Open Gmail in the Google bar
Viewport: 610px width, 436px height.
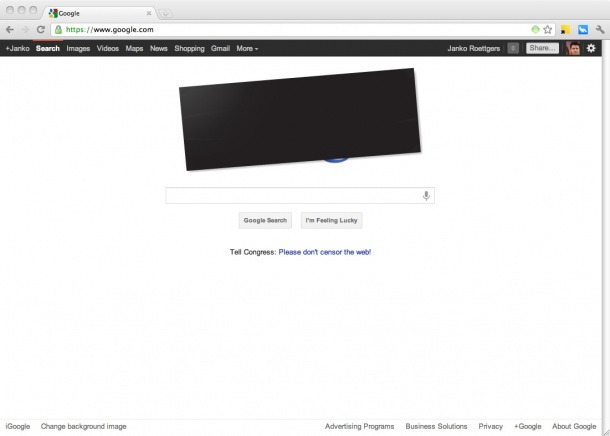221,49
